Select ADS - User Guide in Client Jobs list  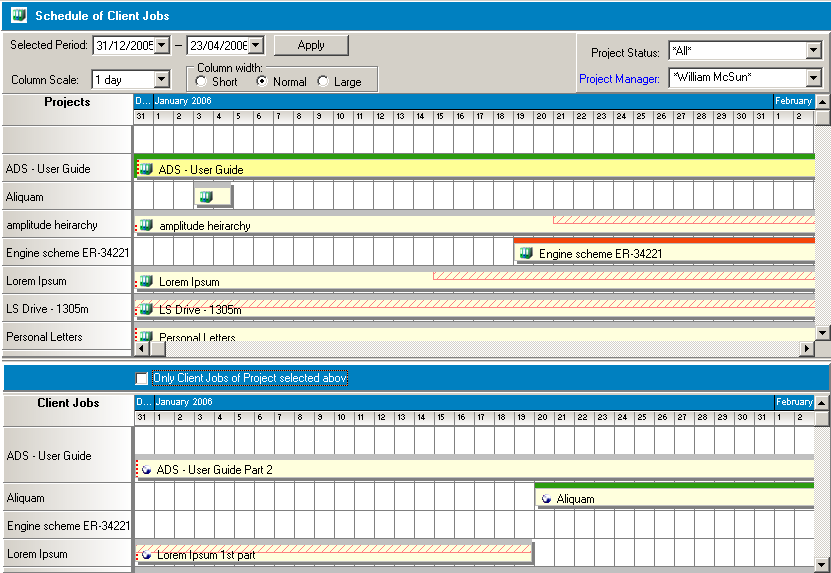point(67,455)
